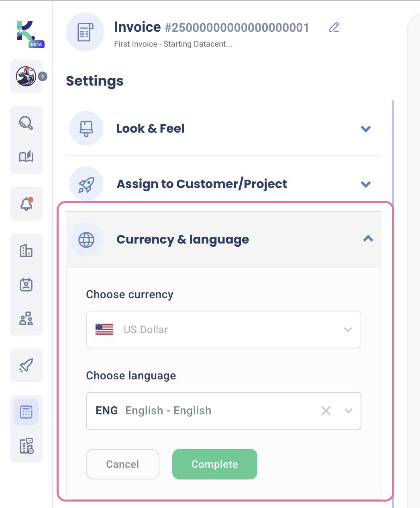Image resolution: width=420 pixels, height=508 pixels.
Task: Select the company building icon in sidebar
Action: click(26, 250)
